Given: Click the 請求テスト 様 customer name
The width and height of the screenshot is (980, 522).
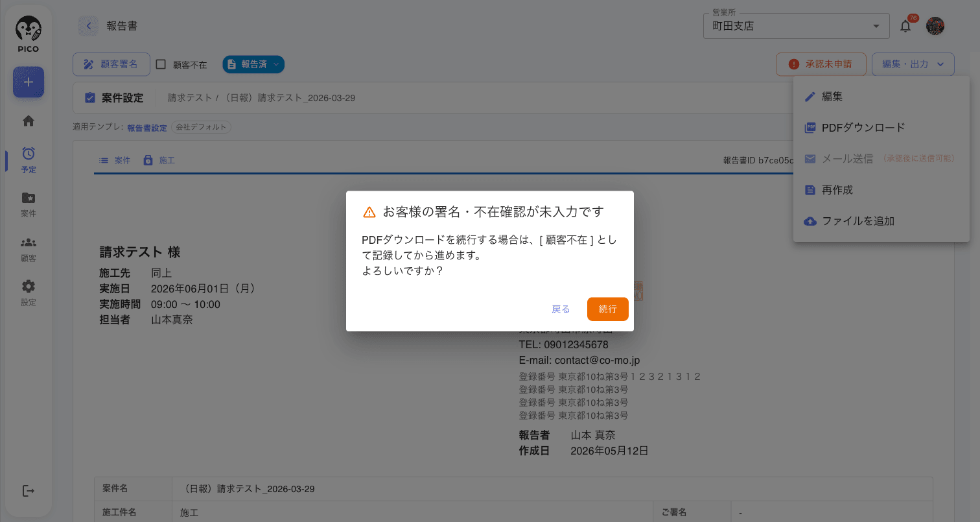Looking at the screenshot, I should click(x=140, y=252).
